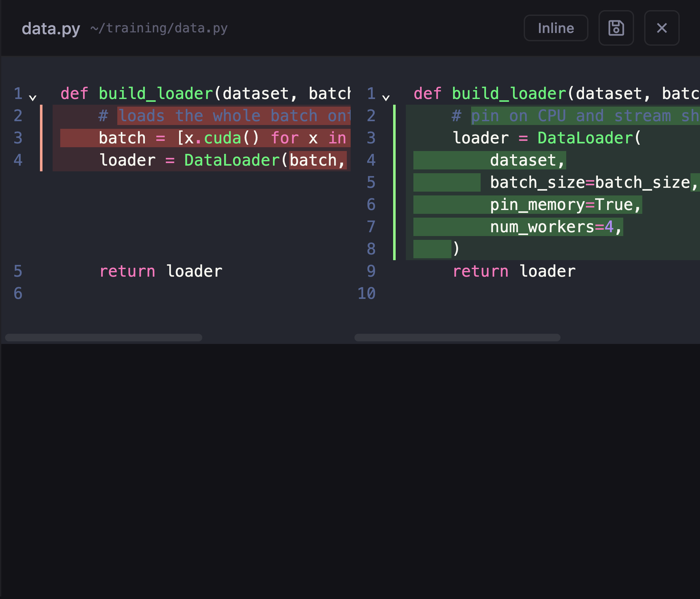Click the removed DataLoader(batch, line

(x=223, y=160)
